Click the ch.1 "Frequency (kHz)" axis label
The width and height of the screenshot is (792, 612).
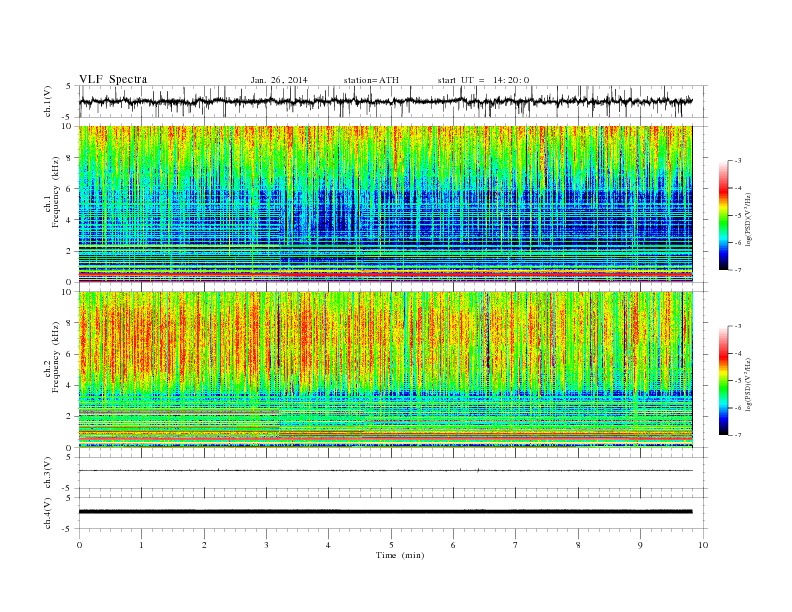coord(56,192)
